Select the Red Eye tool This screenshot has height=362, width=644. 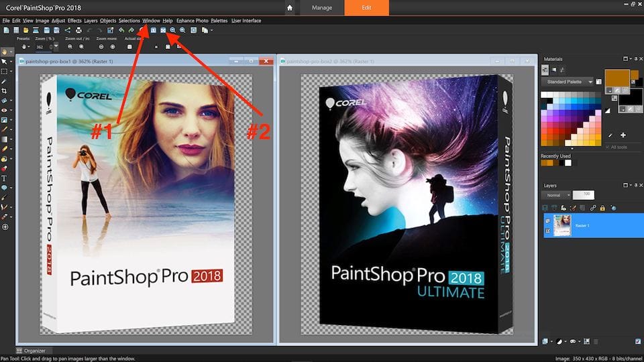4,111
